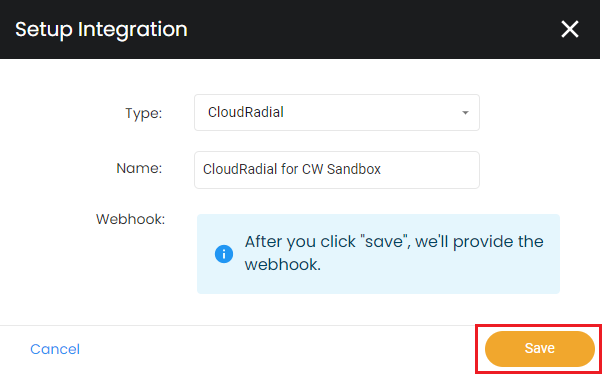Click the dark dialog header bar

coord(300,29)
